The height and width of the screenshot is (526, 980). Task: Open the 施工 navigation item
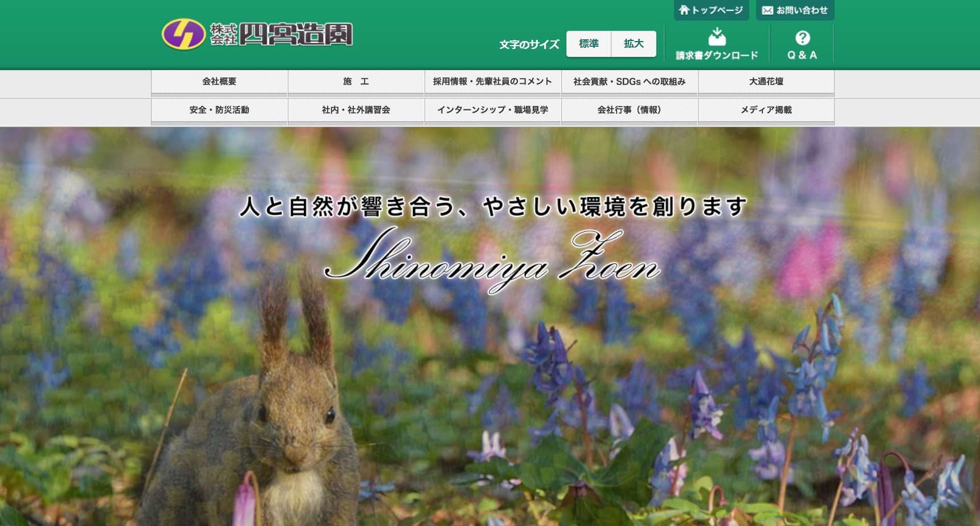[356, 81]
